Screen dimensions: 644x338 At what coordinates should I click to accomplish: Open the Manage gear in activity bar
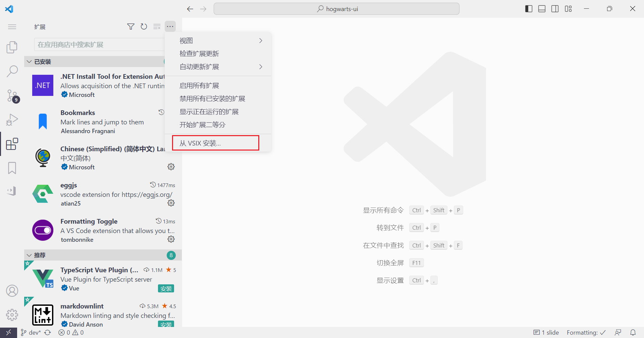(12, 315)
